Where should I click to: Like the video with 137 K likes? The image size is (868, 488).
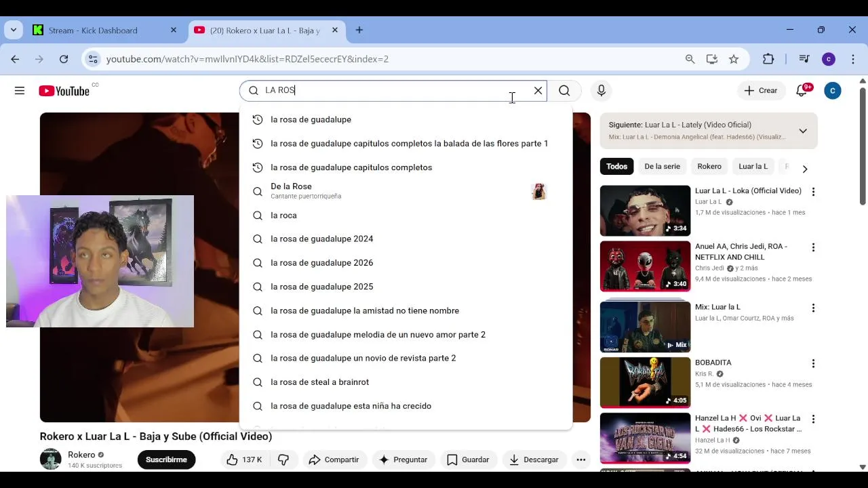pos(244,460)
